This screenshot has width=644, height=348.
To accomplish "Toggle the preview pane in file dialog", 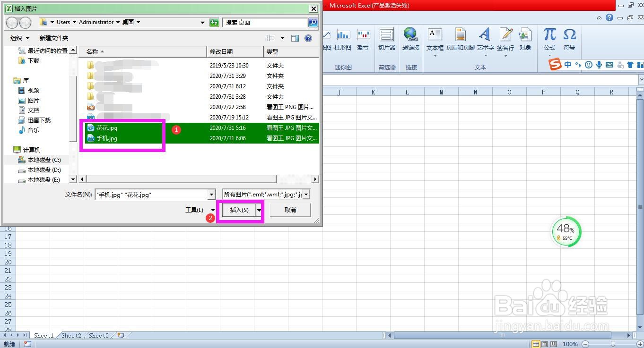I will [295, 38].
